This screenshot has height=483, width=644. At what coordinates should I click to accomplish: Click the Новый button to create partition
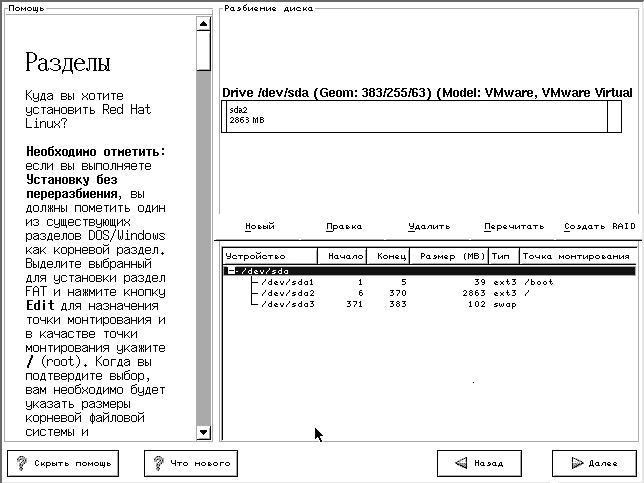pyautogui.click(x=260, y=226)
